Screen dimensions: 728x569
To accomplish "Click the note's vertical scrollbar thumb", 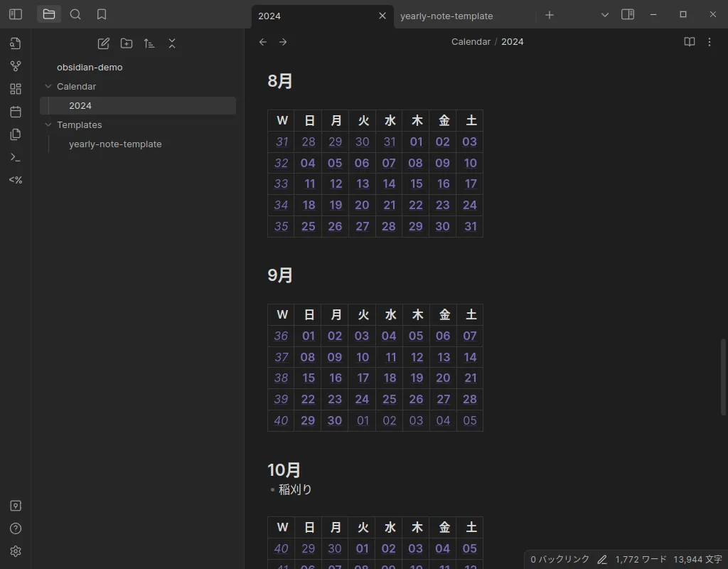I will click(x=724, y=376).
